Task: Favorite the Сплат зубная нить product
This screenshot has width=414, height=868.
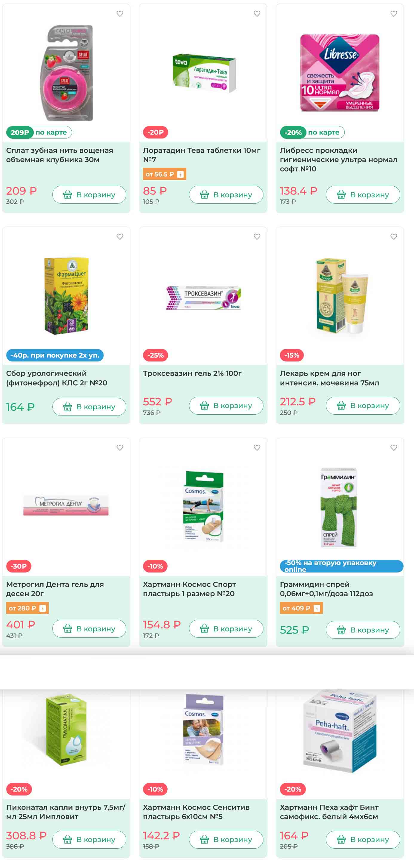Action: tap(120, 14)
